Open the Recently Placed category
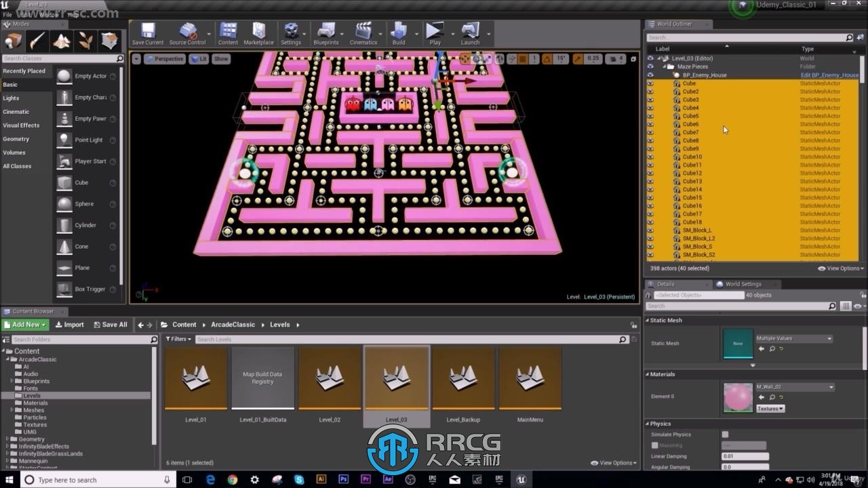The width and height of the screenshot is (868, 488). pyautogui.click(x=24, y=71)
